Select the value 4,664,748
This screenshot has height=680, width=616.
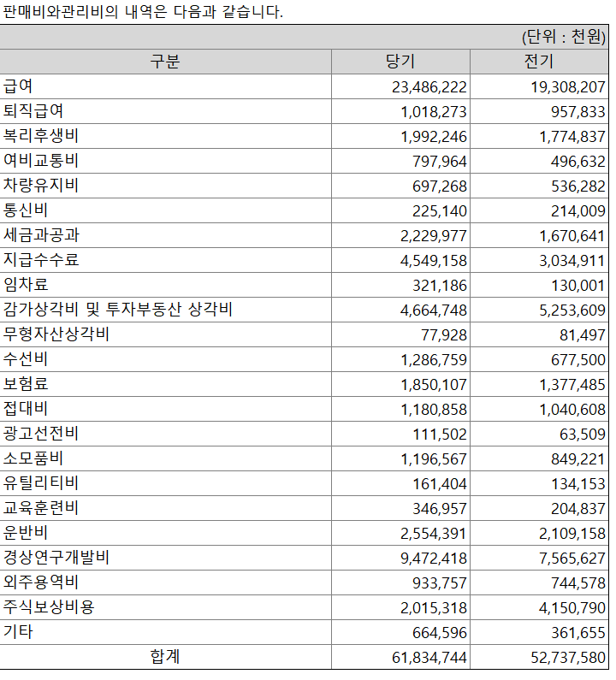(x=434, y=310)
